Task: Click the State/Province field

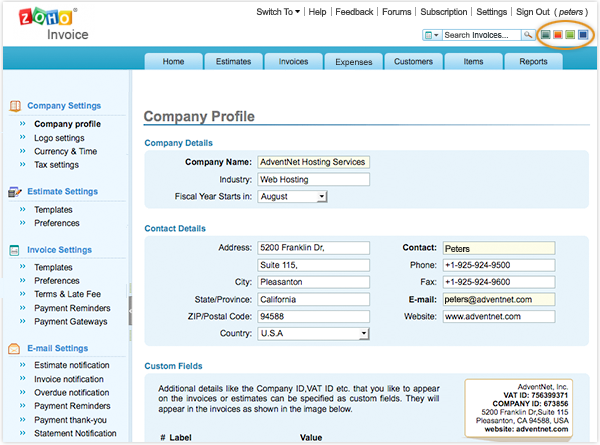Action: click(313, 300)
